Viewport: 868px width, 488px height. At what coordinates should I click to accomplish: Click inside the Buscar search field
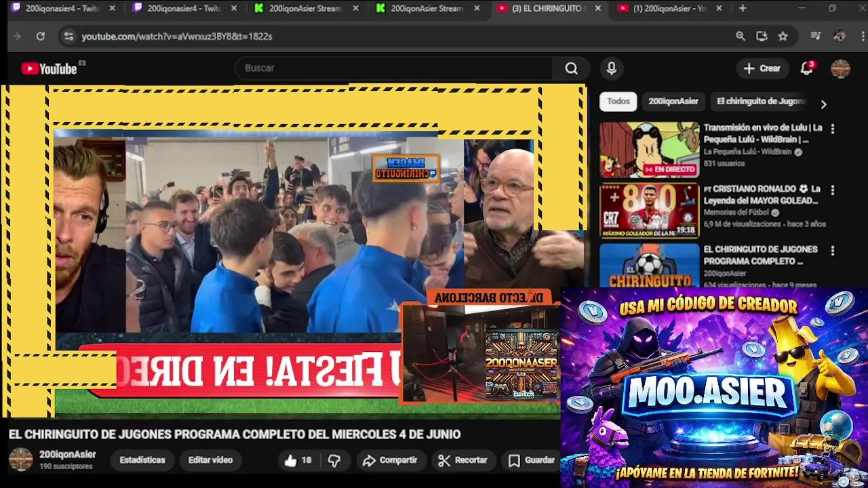click(x=393, y=68)
